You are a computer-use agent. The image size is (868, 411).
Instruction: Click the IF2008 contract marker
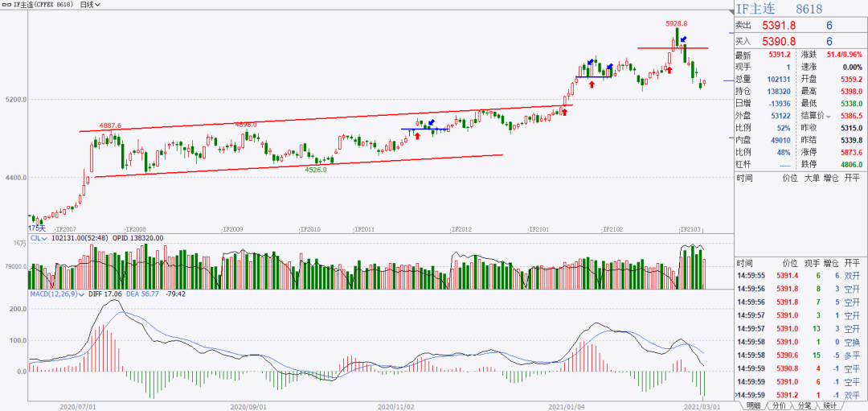136,228
